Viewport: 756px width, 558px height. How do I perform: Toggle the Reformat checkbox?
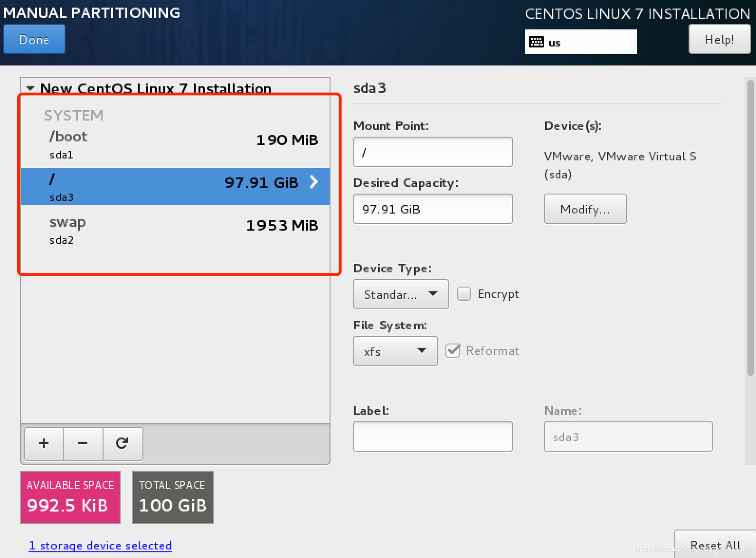(x=453, y=351)
